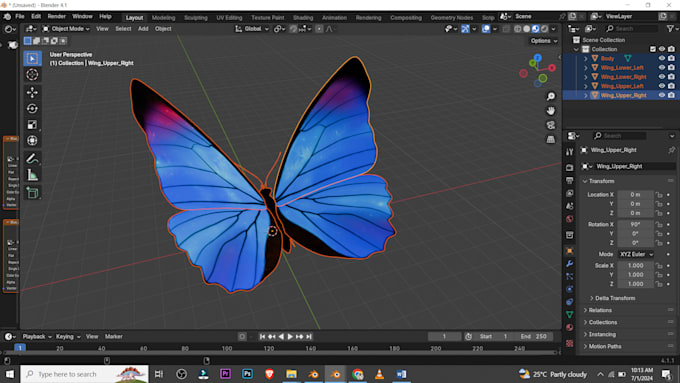Switch to the Animation workspace tab

point(334,18)
